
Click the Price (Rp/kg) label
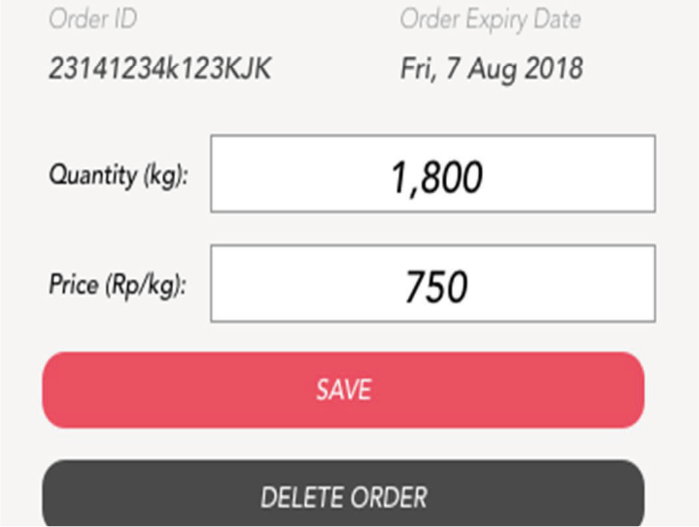118,285
